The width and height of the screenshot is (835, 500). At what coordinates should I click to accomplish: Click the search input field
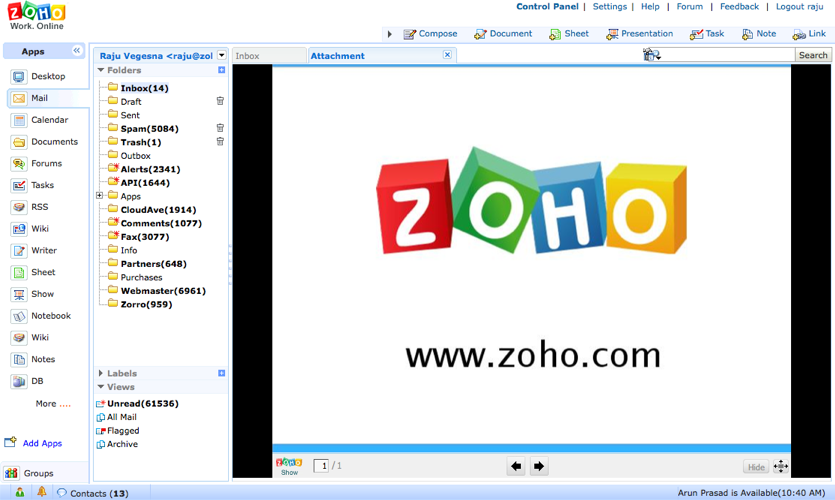(x=728, y=55)
